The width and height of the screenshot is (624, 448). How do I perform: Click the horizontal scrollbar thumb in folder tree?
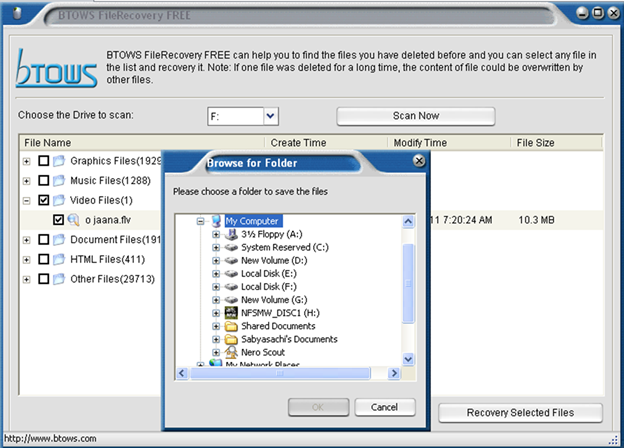280,373
